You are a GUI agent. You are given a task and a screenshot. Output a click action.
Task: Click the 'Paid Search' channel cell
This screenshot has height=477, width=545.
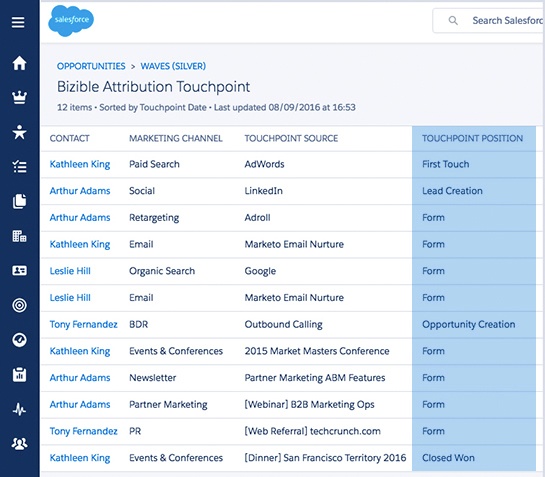click(x=154, y=164)
